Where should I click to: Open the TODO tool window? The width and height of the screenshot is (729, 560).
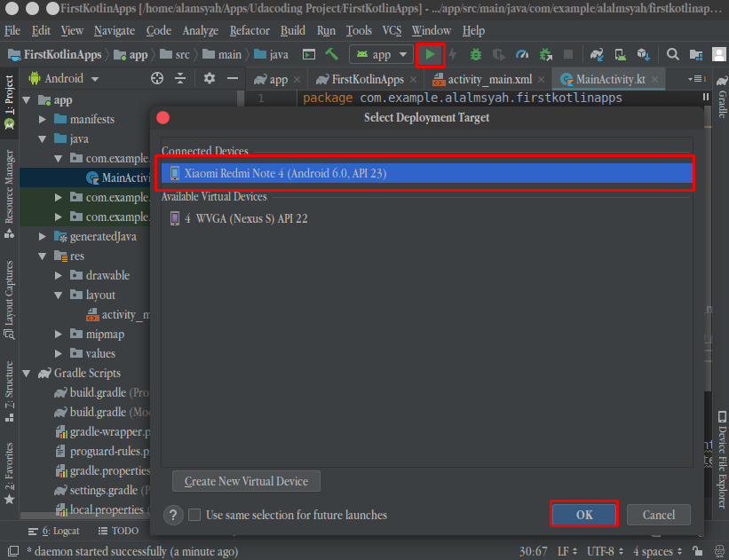coord(119,531)
